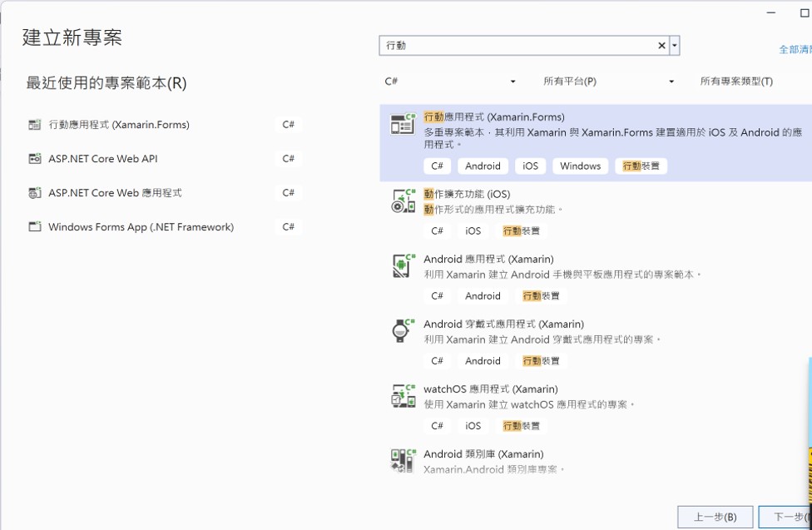
Task: Click the iOS tag under watchOS 應用程式 (Xamarin)
Action: tap(473, 426)
